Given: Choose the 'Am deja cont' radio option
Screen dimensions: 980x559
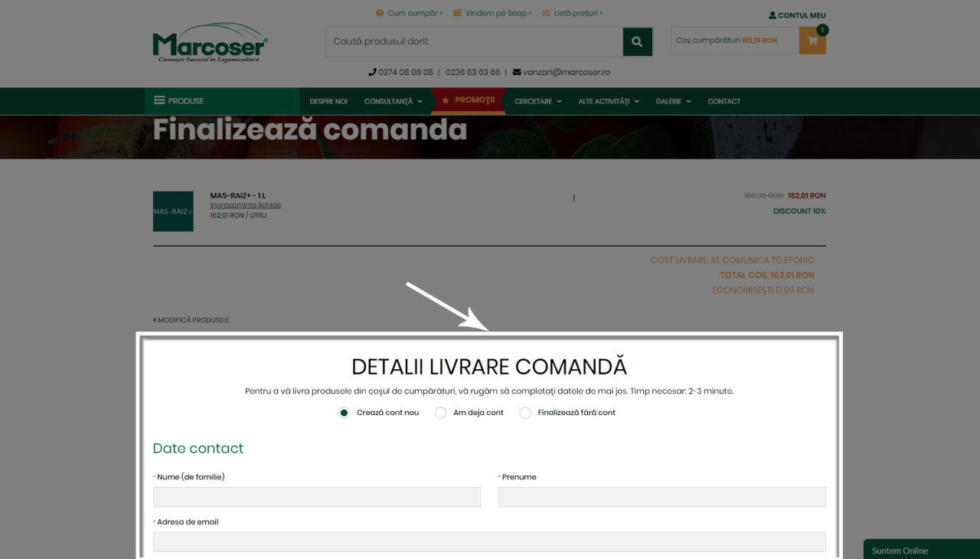Looking at the screenshot, I should 440,413.
